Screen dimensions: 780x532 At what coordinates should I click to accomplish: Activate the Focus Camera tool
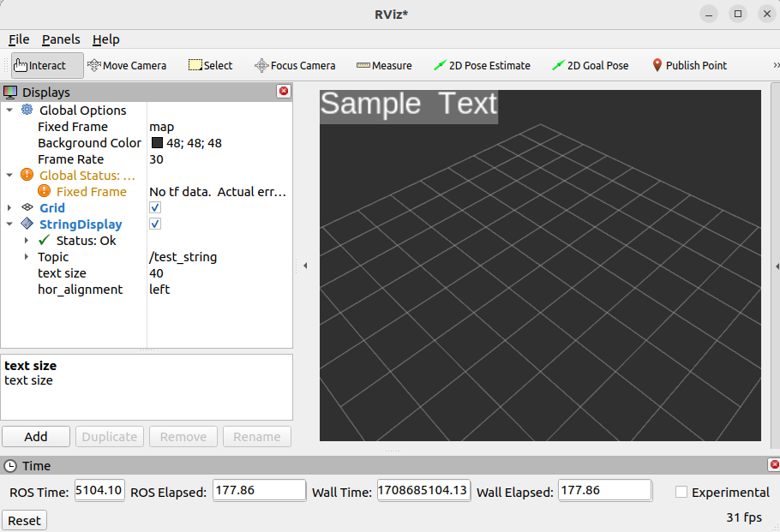coord(295,64)
